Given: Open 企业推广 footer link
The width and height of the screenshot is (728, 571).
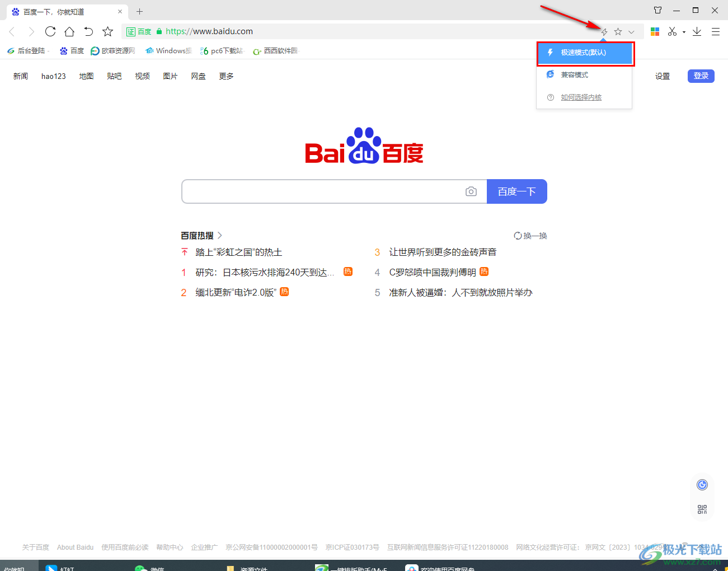Looking at the screenshot, I should tap(204, 547).
